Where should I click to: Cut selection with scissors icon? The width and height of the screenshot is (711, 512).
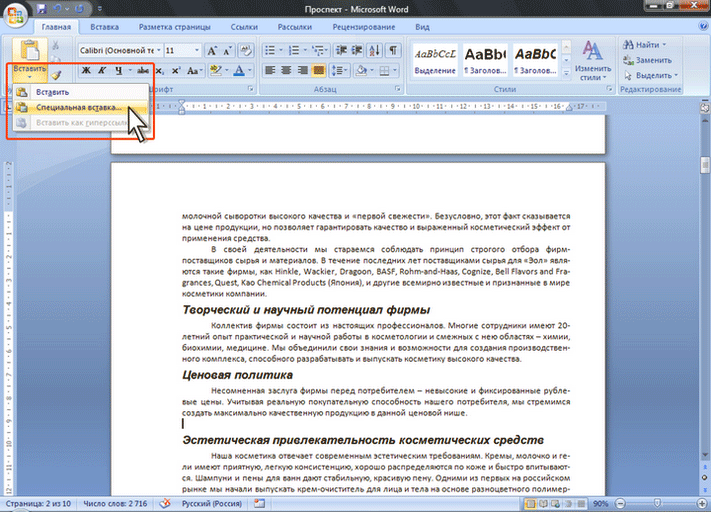[x=55, y=45]
